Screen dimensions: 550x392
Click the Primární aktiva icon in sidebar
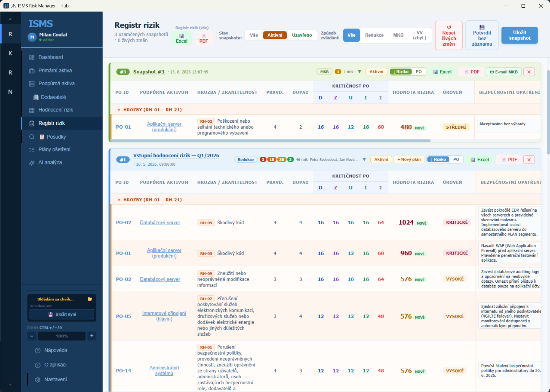32,71
